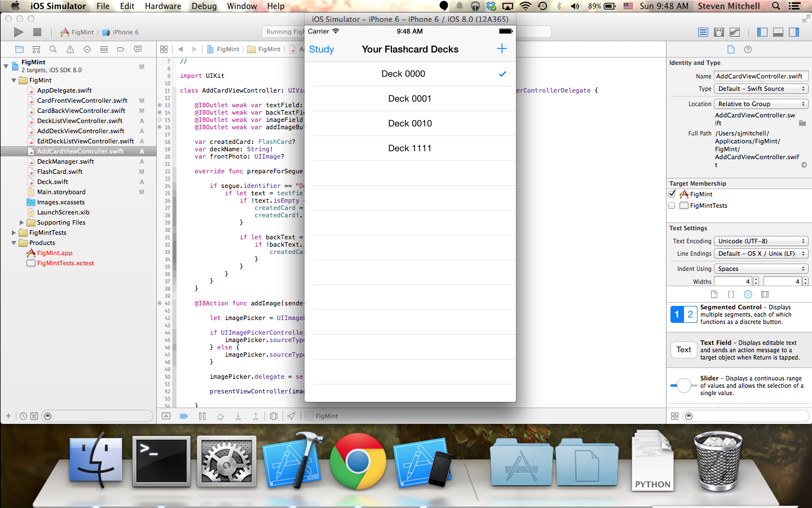Open the debug navigator icon
The image size is (812, 508).
pyautogui.click(x=104, y=49)
